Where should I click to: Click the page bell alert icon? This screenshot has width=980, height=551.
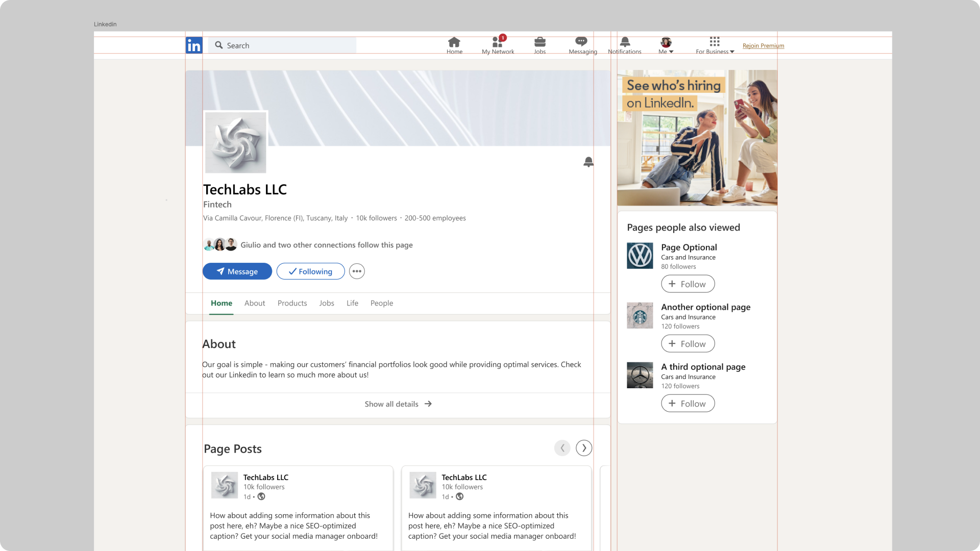[x=588, y=162]
